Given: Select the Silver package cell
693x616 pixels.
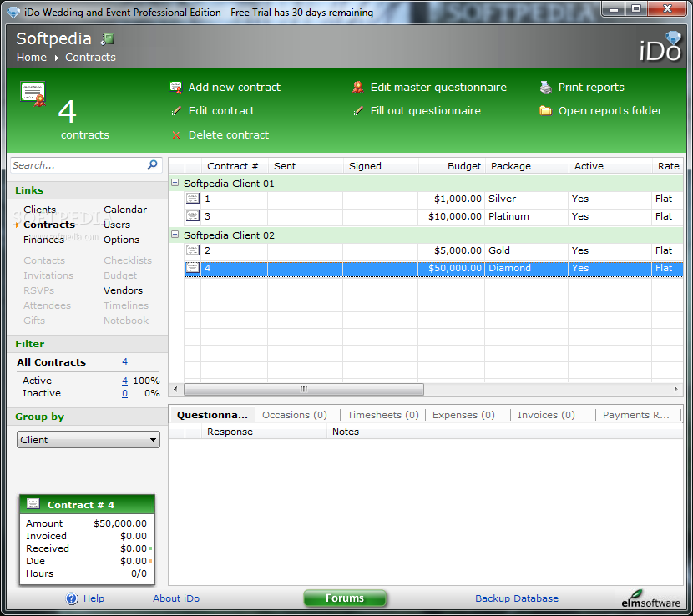Looking at the screenshot, I should (526, 199).
